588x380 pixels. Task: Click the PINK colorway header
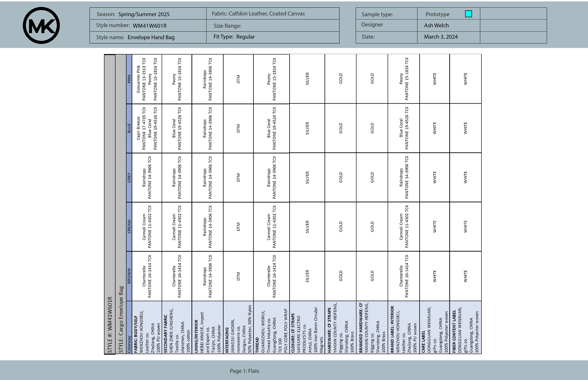coord(129,79)
